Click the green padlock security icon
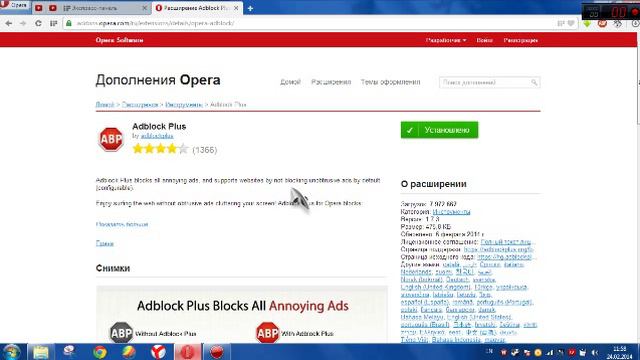This screenshot has height=360, width=640. [69, 23]
